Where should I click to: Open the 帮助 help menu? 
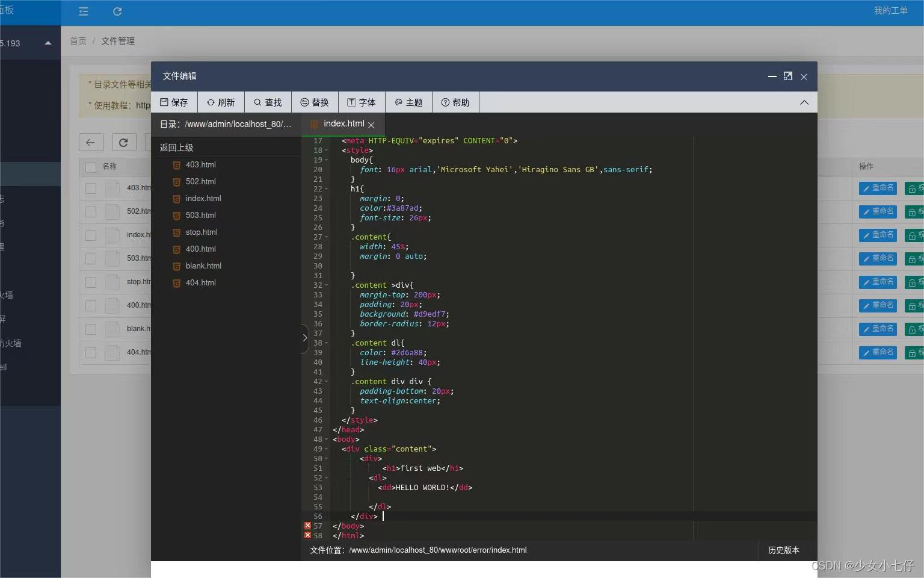click(455, 102)
